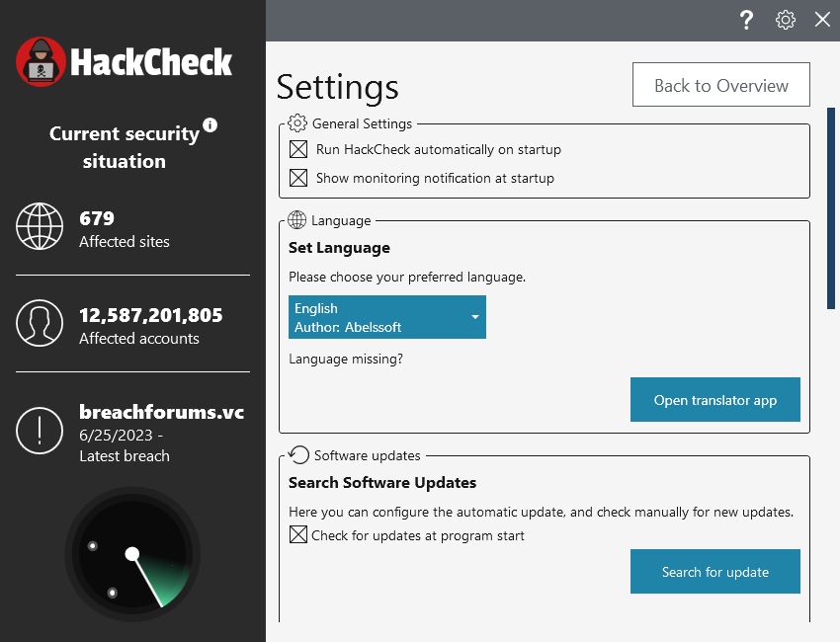This screenshot has width=840, height=642.
Task: Click Search for update button
Action: pyautogui.click(x=715, y=572)
